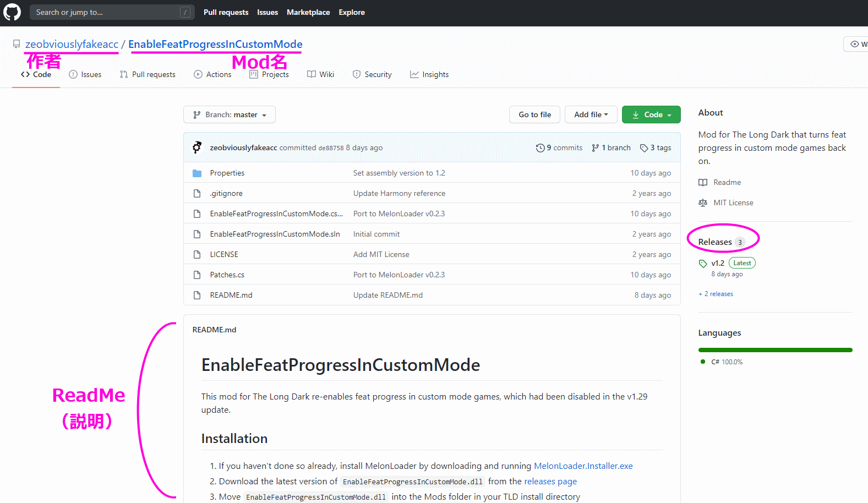Go to the Actions tab
Image resolution: width=868 pixels, height=503 pixels.
point(212,74)
